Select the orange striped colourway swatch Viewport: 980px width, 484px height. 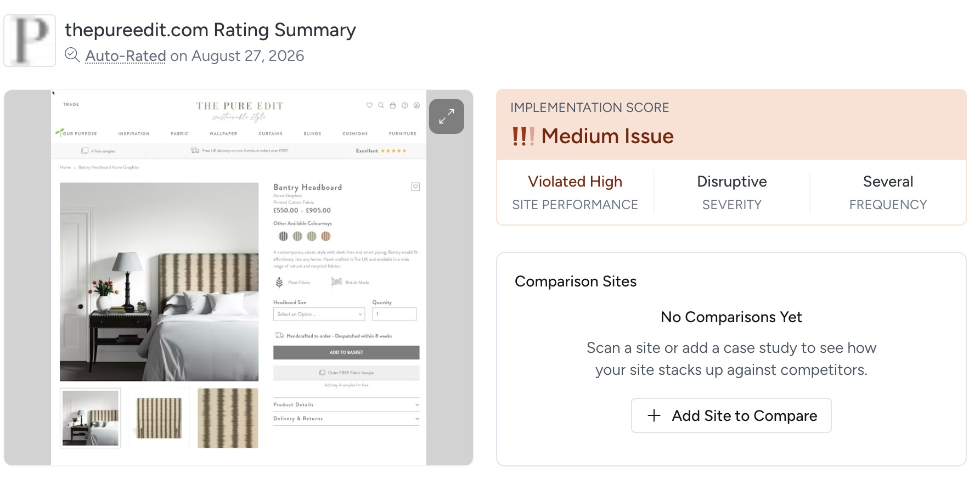326,236
